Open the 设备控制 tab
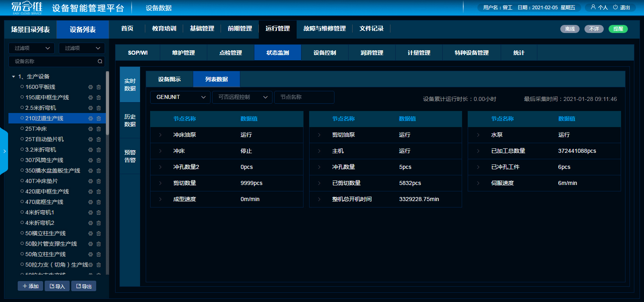Screen dimensions: 644x302 [x=324, y=53]
